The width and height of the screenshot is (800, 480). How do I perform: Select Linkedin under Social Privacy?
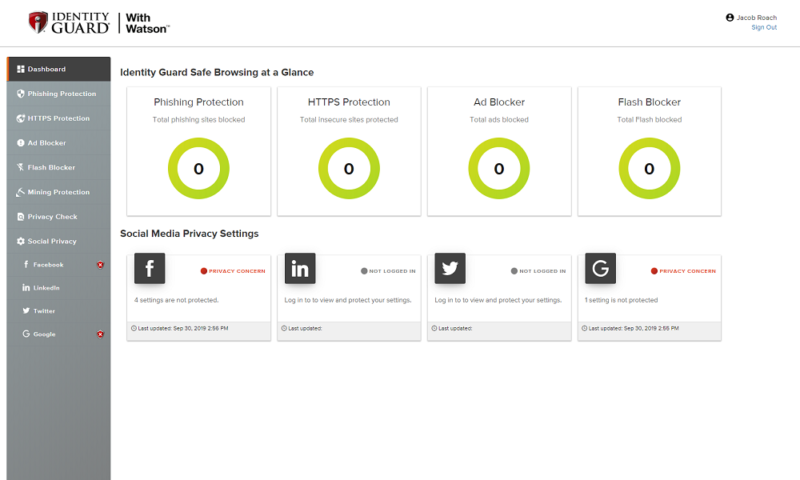pos(46,288)
